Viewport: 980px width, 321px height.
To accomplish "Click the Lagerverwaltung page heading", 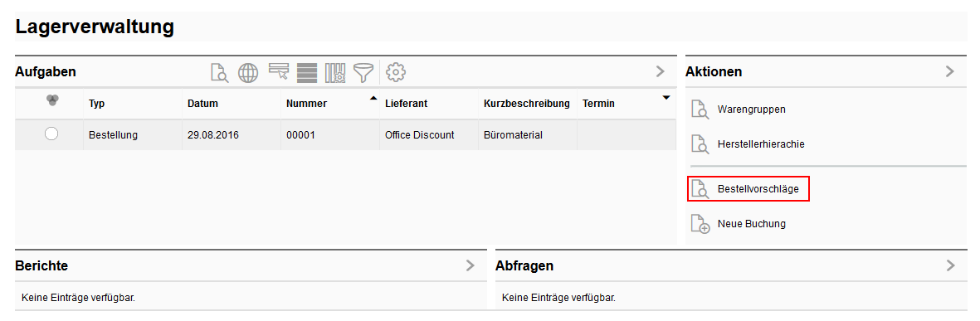I will (x=95, y=27).
